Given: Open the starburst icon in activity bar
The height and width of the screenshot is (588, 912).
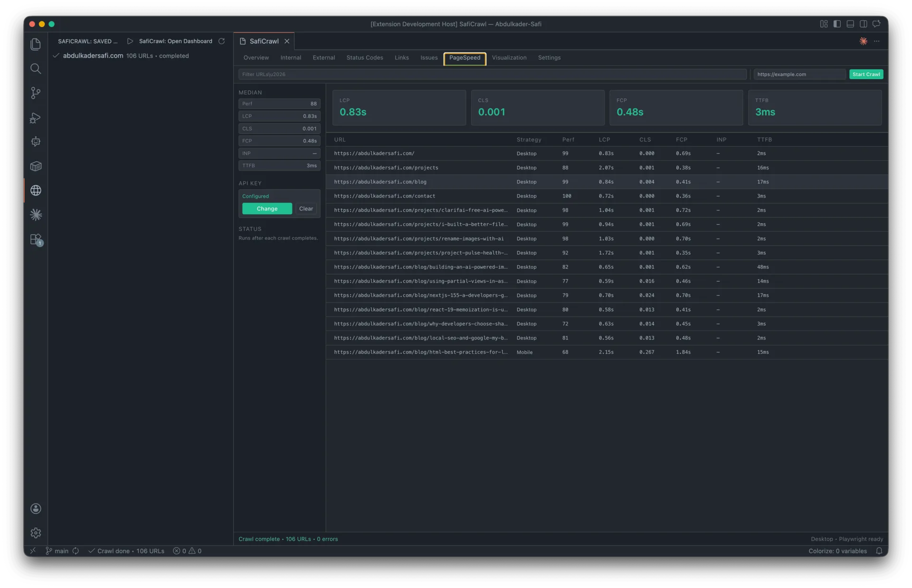Looking at the screenshot, I should coord(36,215).
